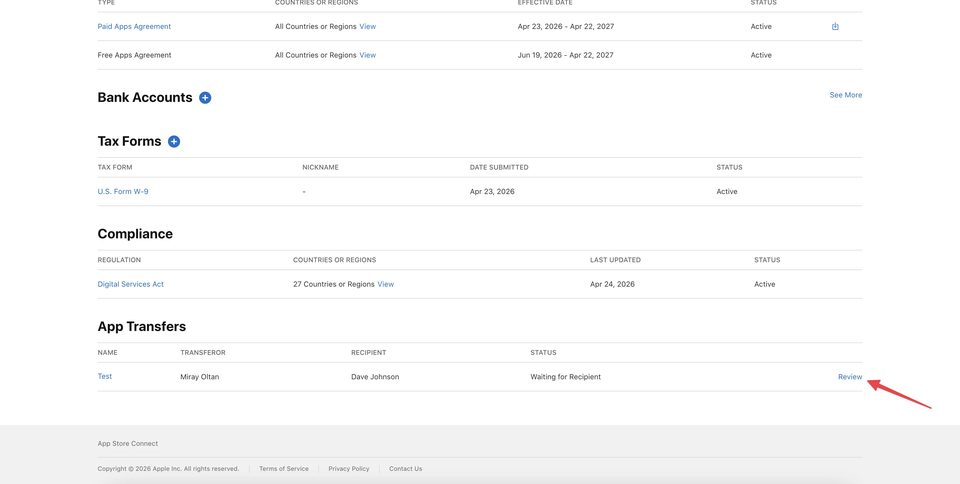This screenshot has width=960, height=484.
Task: Review the pending app transfer
Action: pos(850,377)
